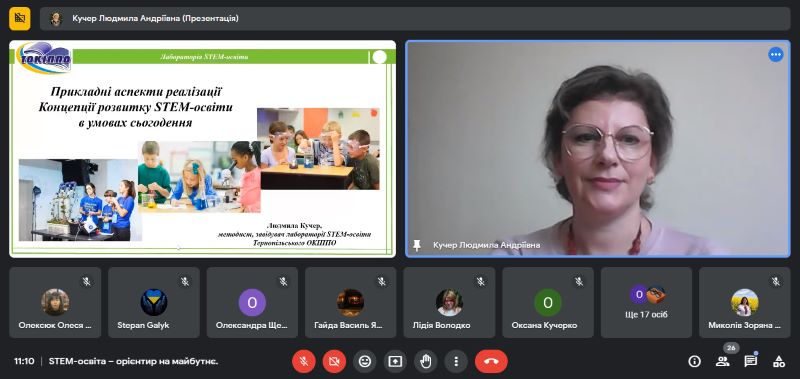Click meeting title 'STEM-освіта – орієнтир на майбутнє.'
This screenshot has width=800, height=379.
134,362
